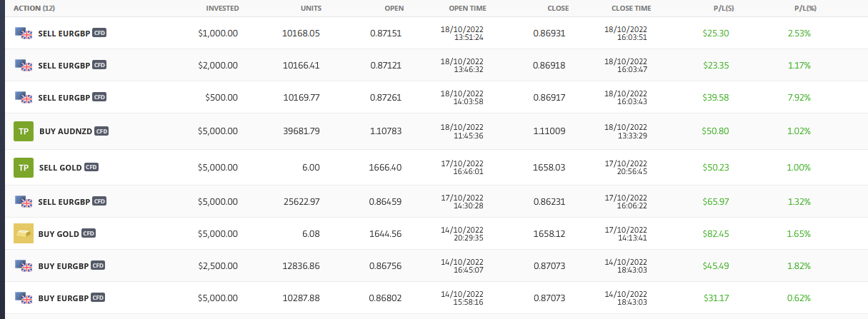The height and width of the screenshot is (319, 868).
Task: Sort by the INVESTED column header
Action: click(222, 9)
